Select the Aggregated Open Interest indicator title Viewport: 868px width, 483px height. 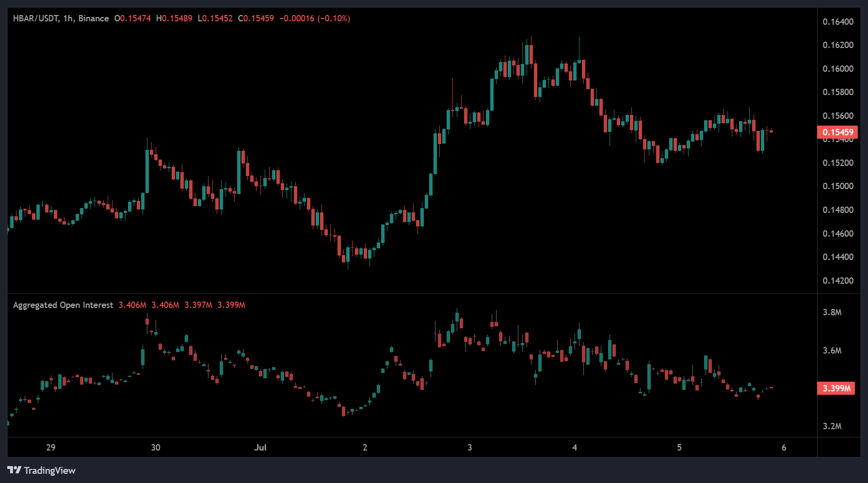coord(63,305)
